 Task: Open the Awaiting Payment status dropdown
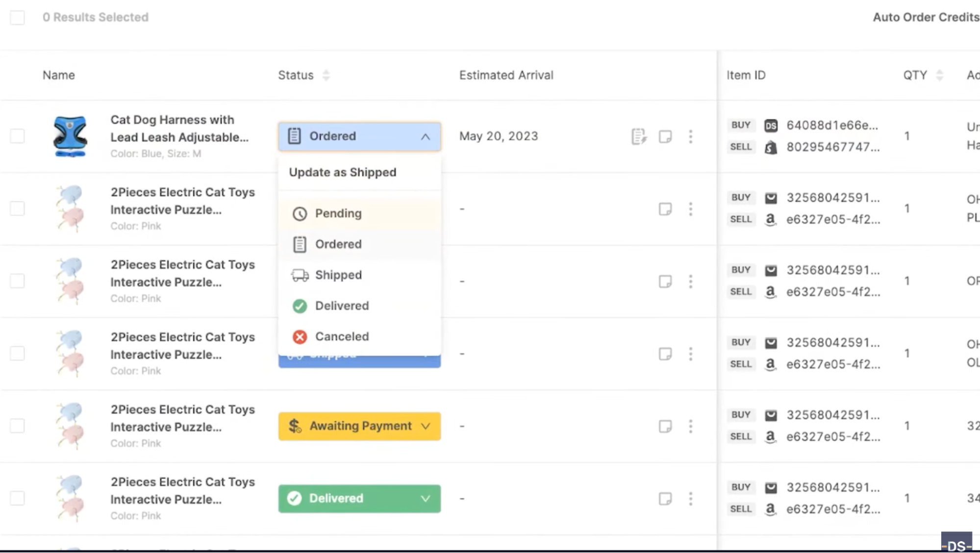click(x=359, y=426)
